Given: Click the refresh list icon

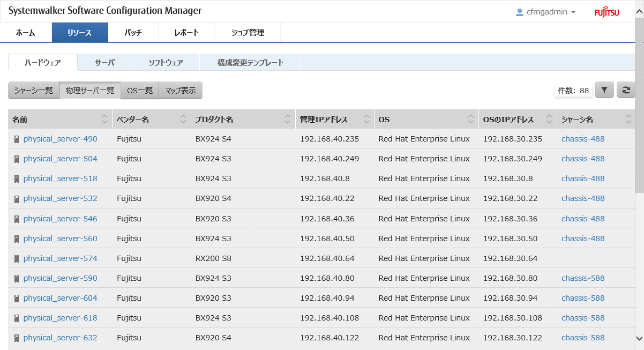Looking at the screenshot, I should pyautogui.click(x=626, y=90).
